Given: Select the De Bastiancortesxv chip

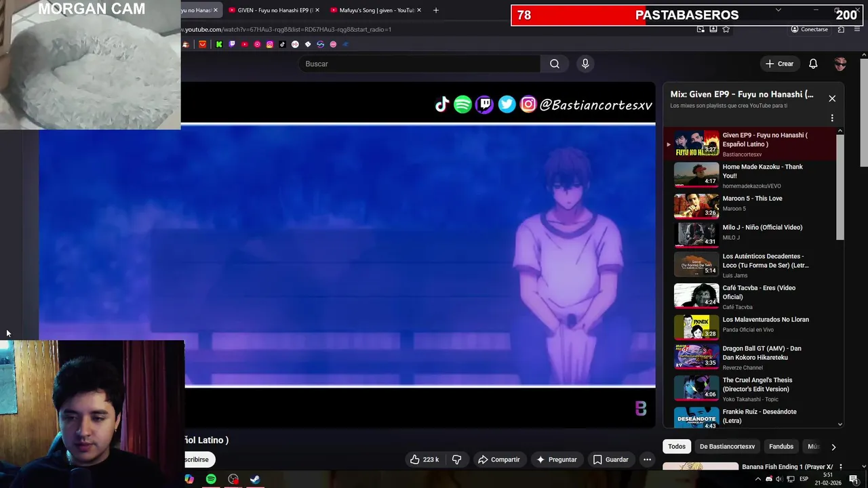Looking at the screenshot, I should (x=727, y=447).
